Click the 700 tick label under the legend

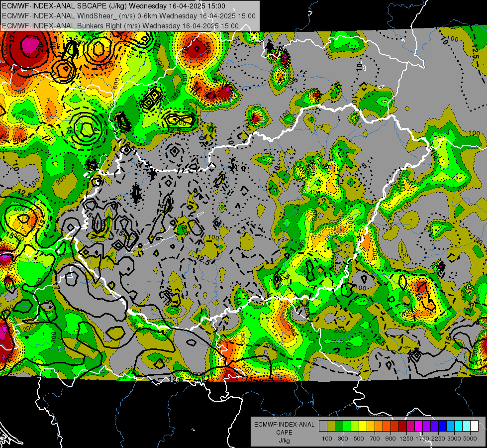(x=375, y=439)
